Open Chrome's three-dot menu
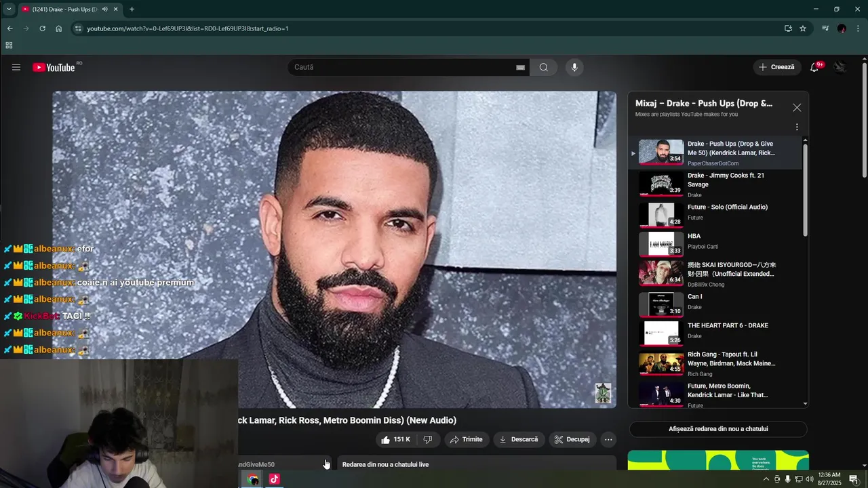This screenshot has height=488, width=868. (x=859, y=28)
